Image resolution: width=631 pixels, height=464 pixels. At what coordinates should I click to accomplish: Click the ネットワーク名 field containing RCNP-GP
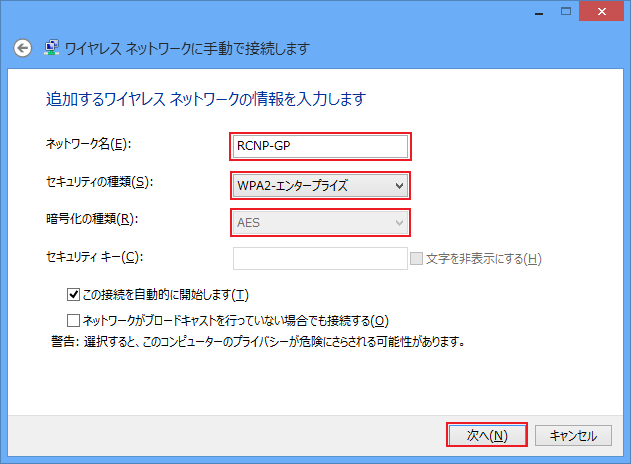click(x=320, y=147)
